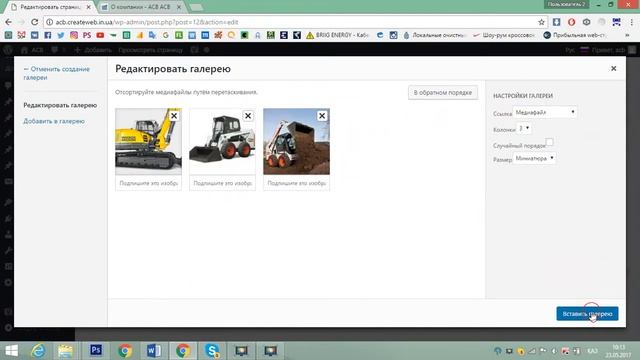Remove the yellow excavator image from gallery

click(x=174, y=116)
